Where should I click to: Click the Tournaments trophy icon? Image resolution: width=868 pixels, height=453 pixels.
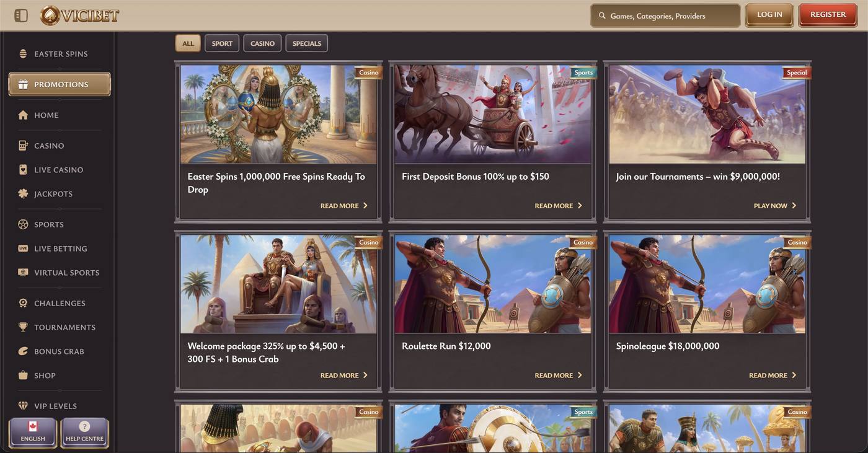pyautogui.click(x=23, y=327)
